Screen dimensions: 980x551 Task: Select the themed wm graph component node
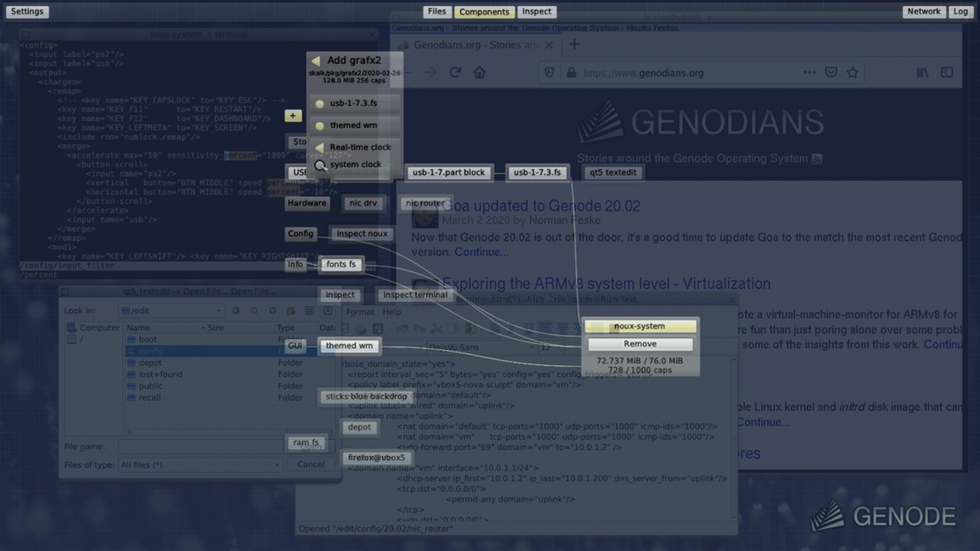[349, 346]
